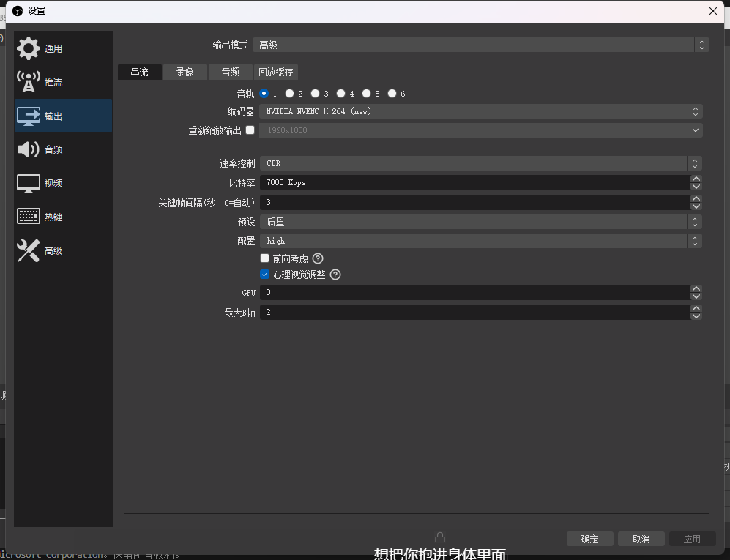730x560 pixels.
Task: Click the help icon next to 心理视觉调整
Action: click(x=335, y=275)
